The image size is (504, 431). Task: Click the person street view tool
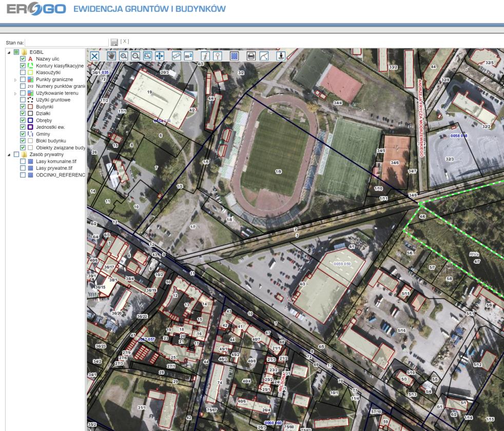point(281,56)
